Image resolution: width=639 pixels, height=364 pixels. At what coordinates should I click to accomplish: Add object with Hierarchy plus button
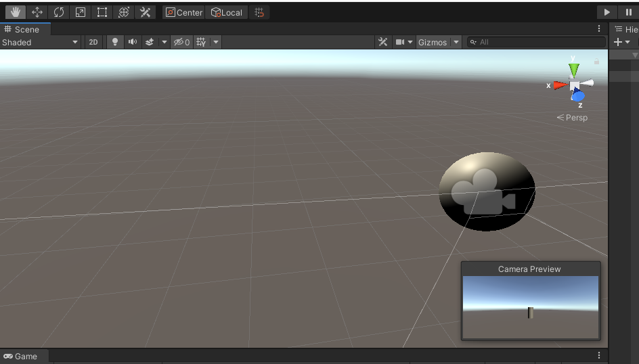point(618,42)
